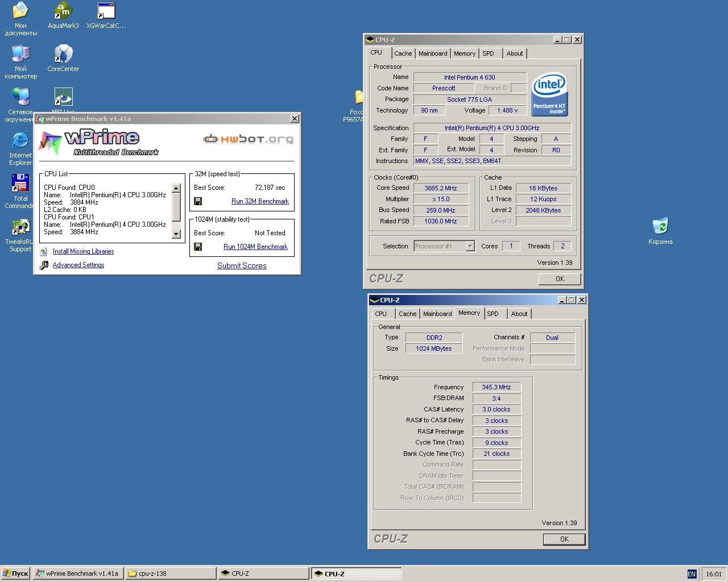Click CPU List scrollbar up arrow
The width and height of the screenshot is (728, 582).
click(x=176, y=188)
